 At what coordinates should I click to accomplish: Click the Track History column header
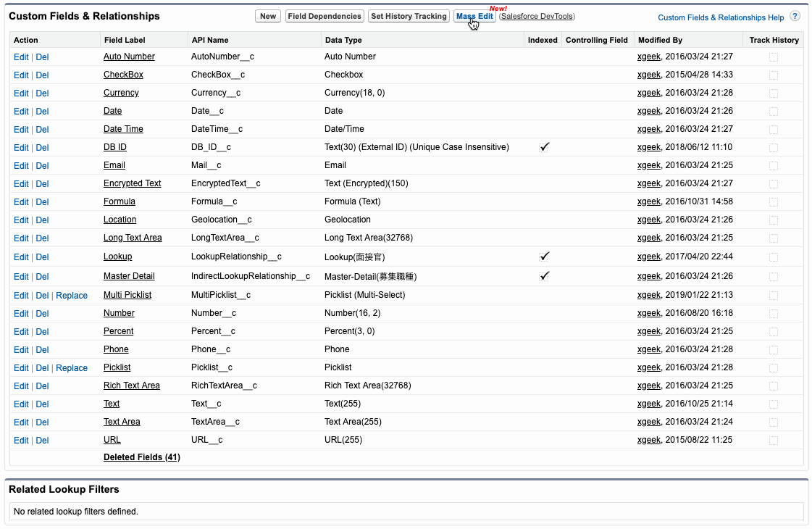(x=774, y=40)
